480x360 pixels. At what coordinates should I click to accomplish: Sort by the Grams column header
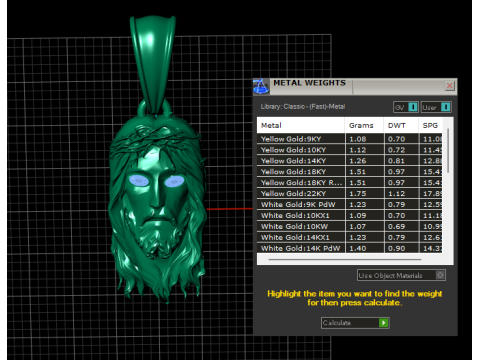pyautogui.click(x=364, y=125)
